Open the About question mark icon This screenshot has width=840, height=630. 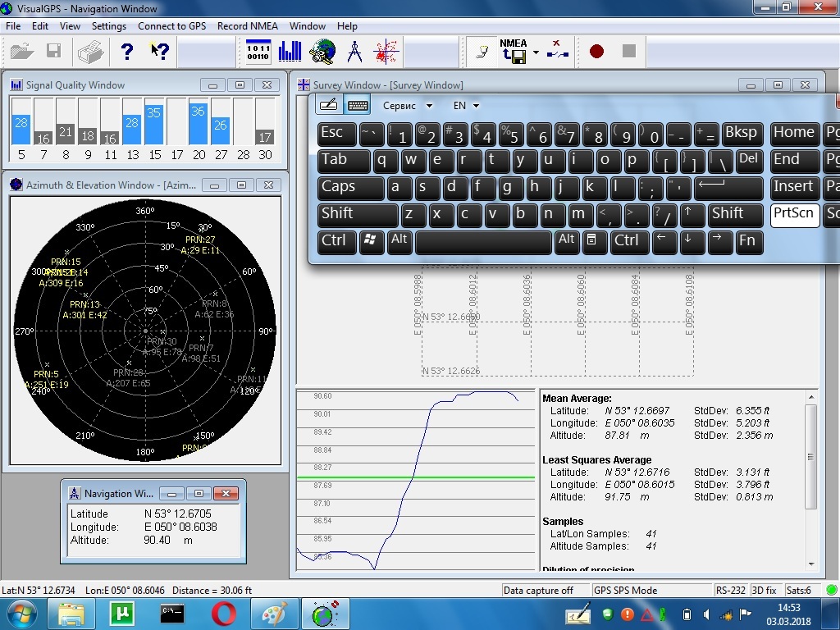pos(127,52)
